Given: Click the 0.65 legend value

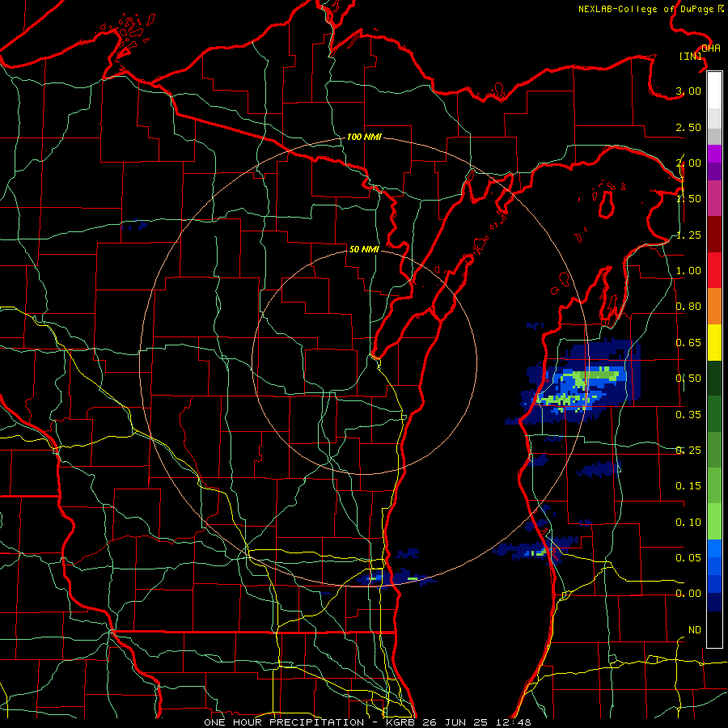Looking at the screenshot, I should [688, 343].
